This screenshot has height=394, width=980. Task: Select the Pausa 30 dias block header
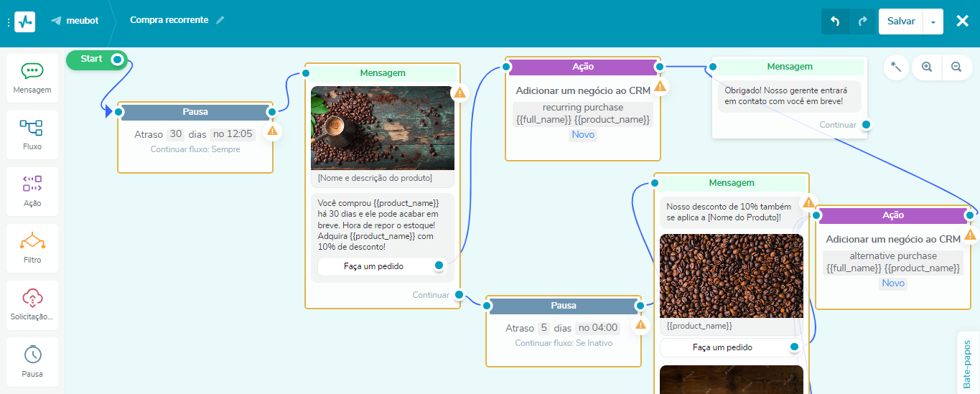coord(195,112)
